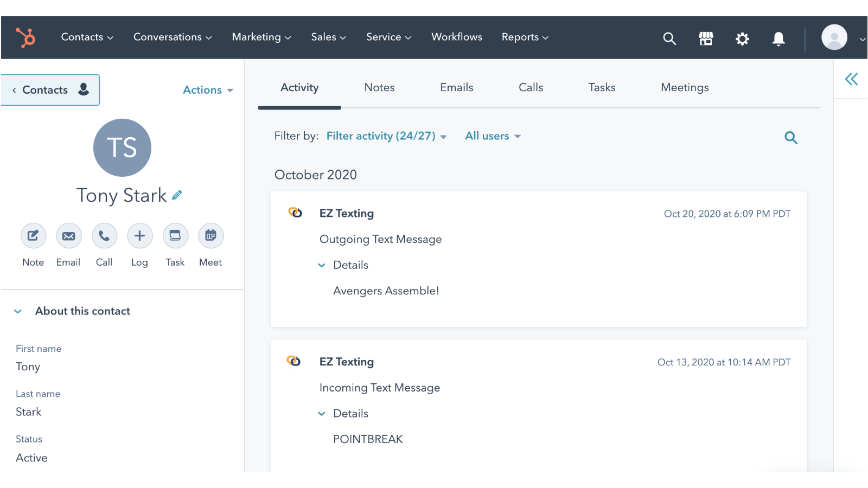Open the Filter activity (24/27) dropdown

[x=386, y=136]
